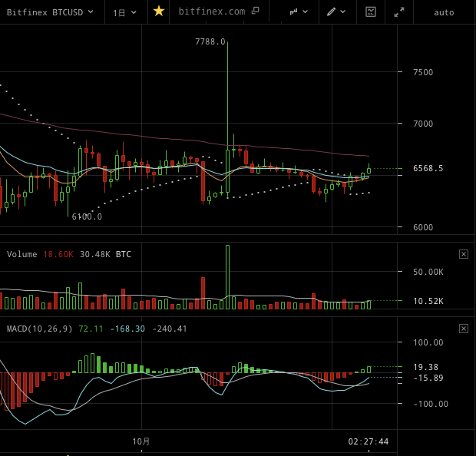Click the green 72.11 MACD value
Image resolution: width=476 pixels, height=456 pixels.
pos(91,329)
